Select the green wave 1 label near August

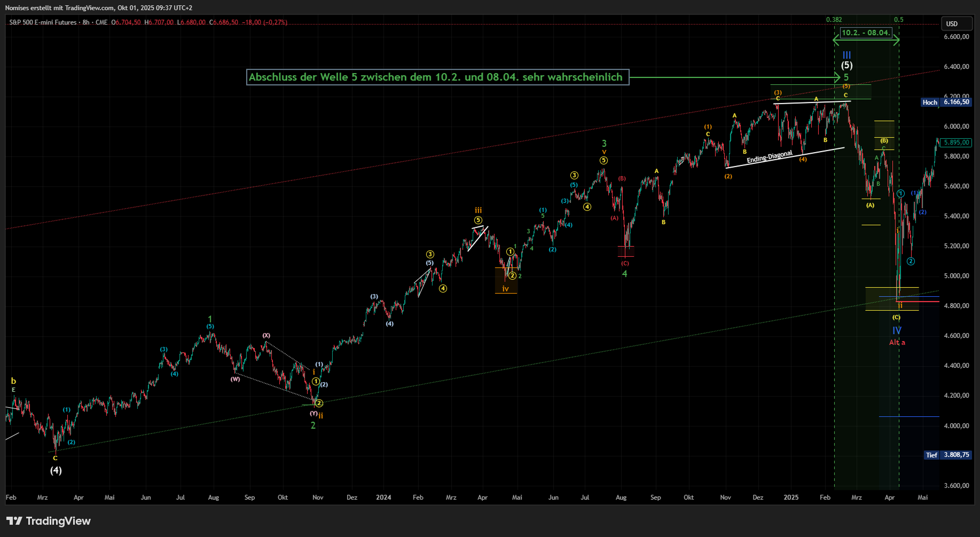(210, 319)
